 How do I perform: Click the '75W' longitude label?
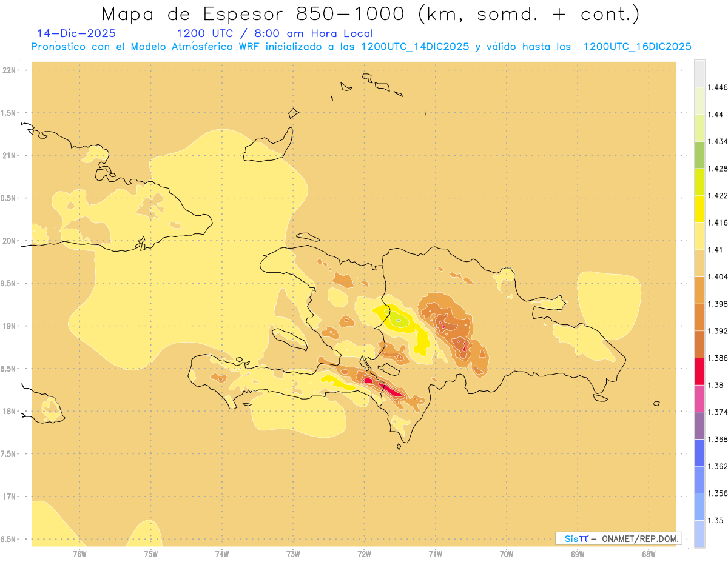coord(151,554)
